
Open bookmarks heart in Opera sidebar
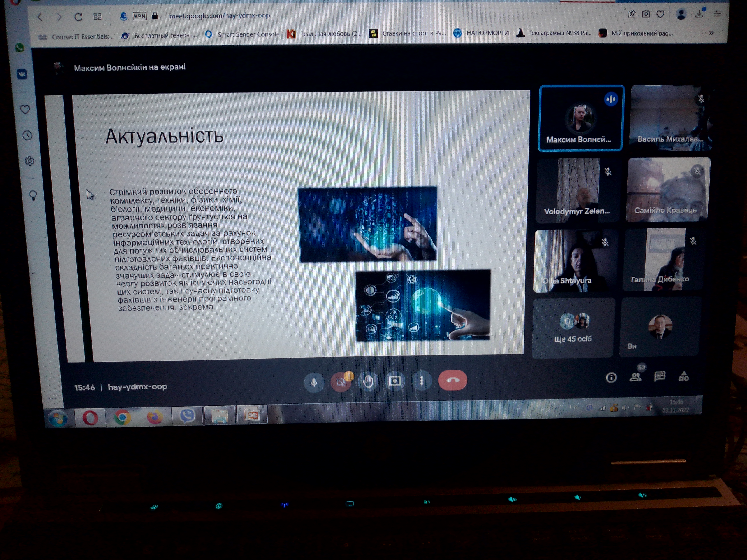(25, 109)
